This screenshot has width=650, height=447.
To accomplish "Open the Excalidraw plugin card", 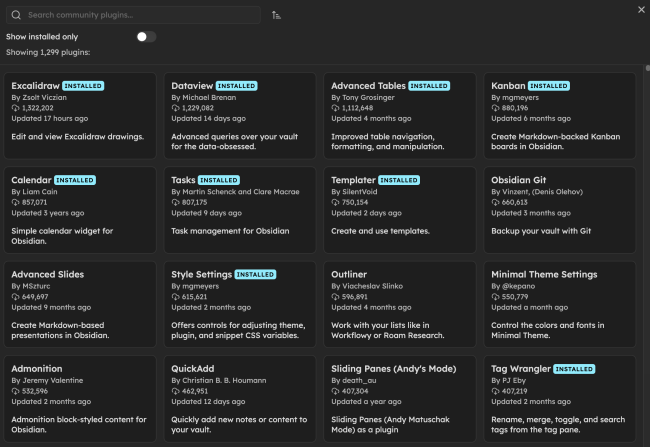I will click(x=80, y=116).
